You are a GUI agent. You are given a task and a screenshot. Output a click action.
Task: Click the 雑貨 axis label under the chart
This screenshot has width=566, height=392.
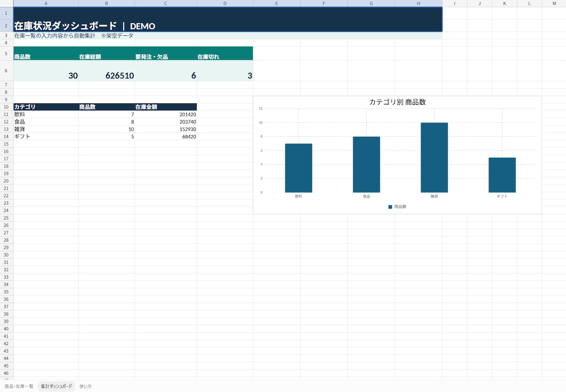[x=434, y=196]
